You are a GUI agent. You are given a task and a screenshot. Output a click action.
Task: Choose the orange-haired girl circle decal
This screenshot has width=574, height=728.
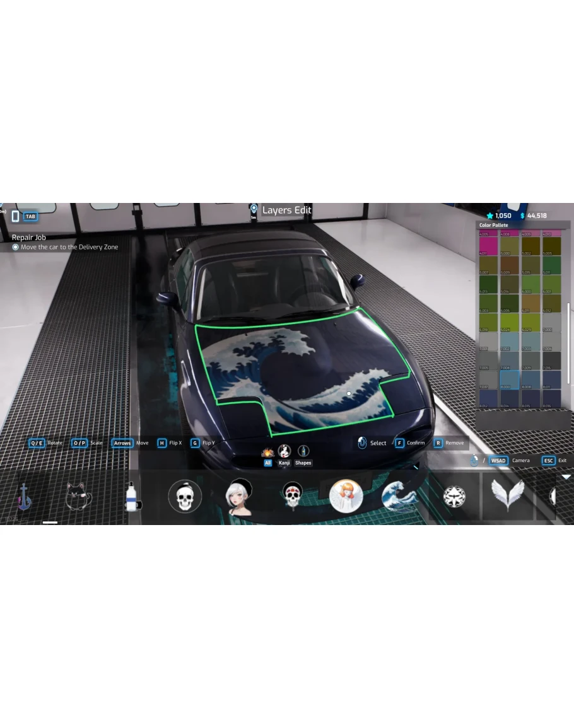(346, 497)
